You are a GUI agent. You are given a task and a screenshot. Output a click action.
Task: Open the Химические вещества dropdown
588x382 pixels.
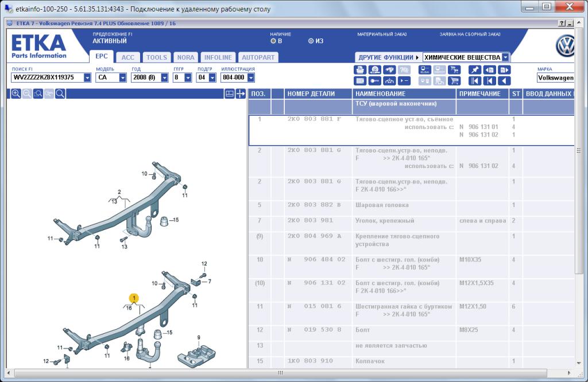coord(505,57)
